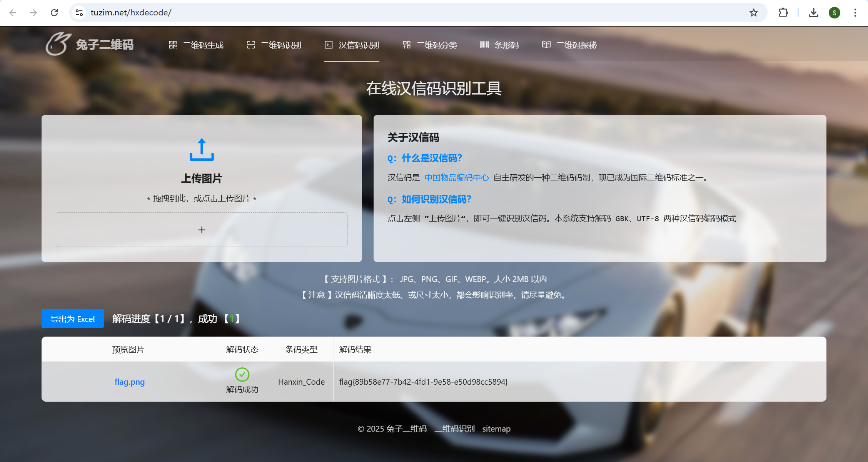
Task: Open the sitemap footer link
Action: tap(496, 429)
